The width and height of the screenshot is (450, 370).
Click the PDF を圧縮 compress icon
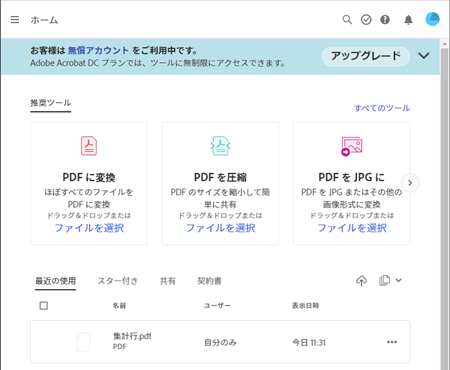pos(220,146)
